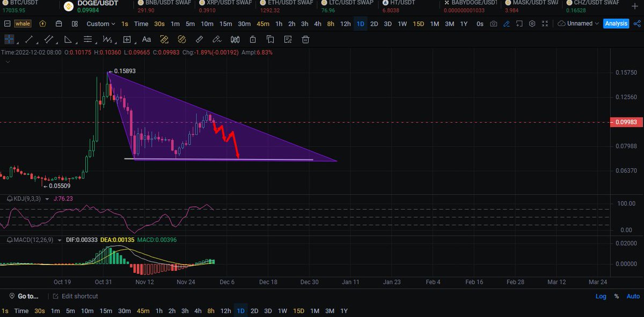
Task: Delete drawings with the trash icon
Action: tap(305, 39)
